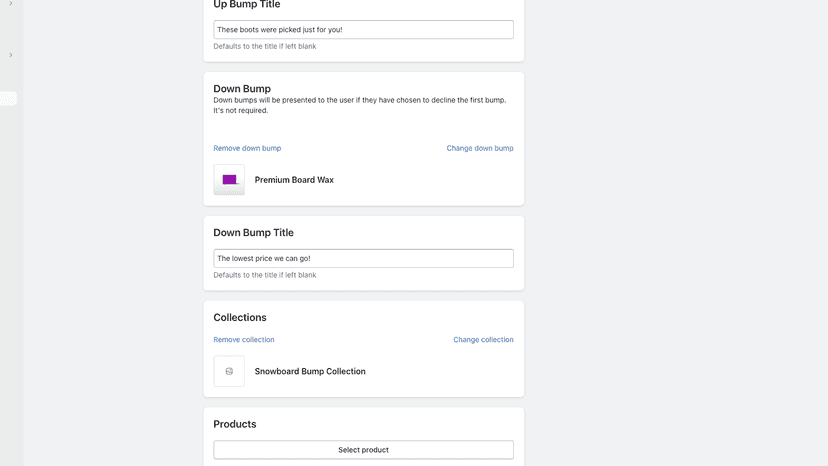Click the purple Premium Board Wax product image

229,180
